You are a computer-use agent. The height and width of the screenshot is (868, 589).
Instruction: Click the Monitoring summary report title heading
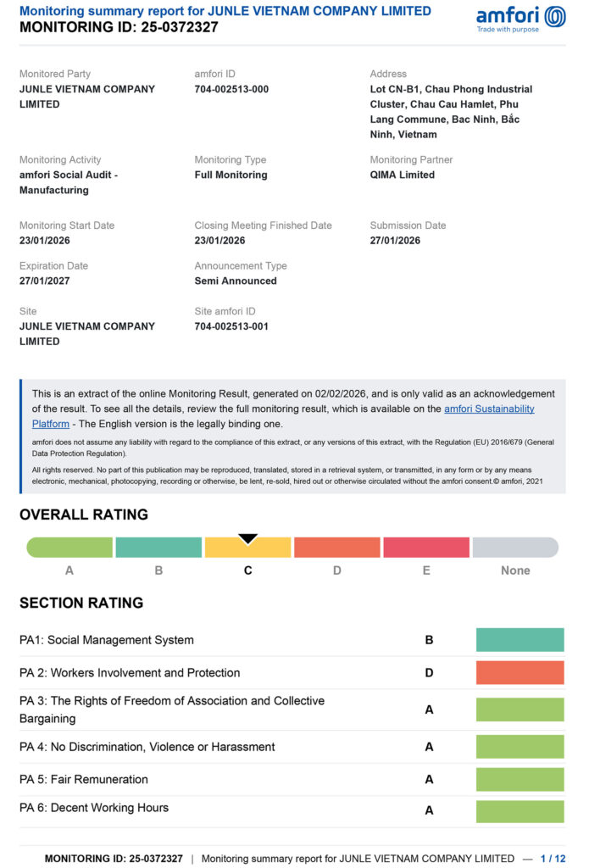pyautogui.click(x=225, y=11)
